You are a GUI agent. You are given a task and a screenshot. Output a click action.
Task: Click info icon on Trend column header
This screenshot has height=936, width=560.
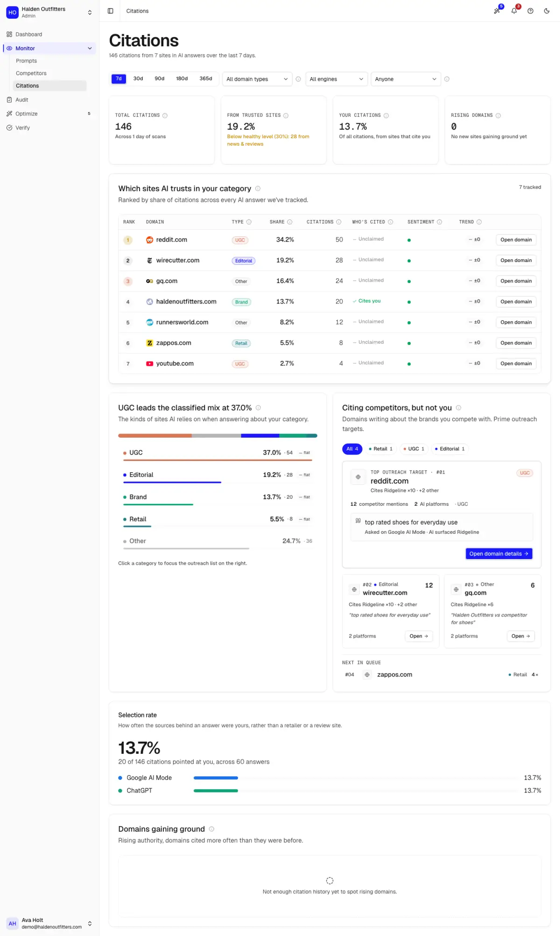point(479,222)
